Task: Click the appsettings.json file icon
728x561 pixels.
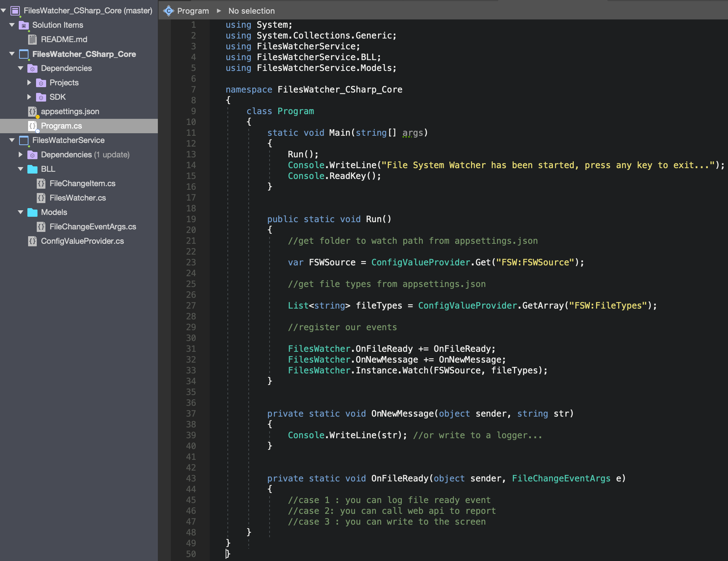Action: coord(32,112)
